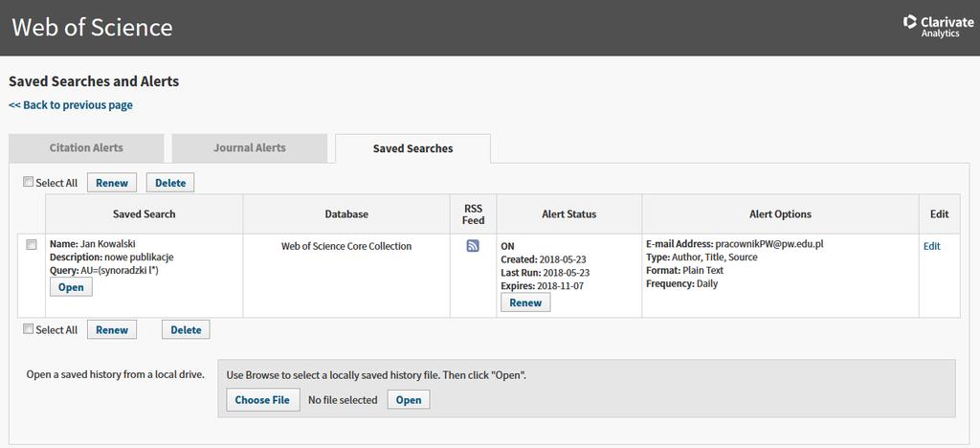Viewport: 980px width, 448px height.
Task: Click the 'RSS Feed' column header
Action: pyautogui.click(x=473, y=214)
